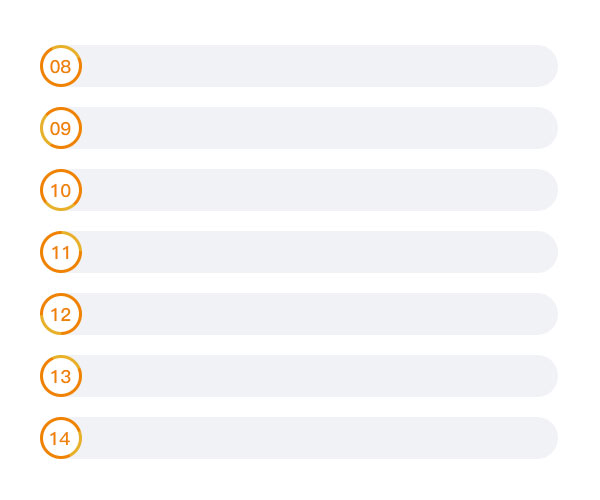Click the rounded right end of bar 14
Viewport: 600px width, 500px height.
click(545, 438)
